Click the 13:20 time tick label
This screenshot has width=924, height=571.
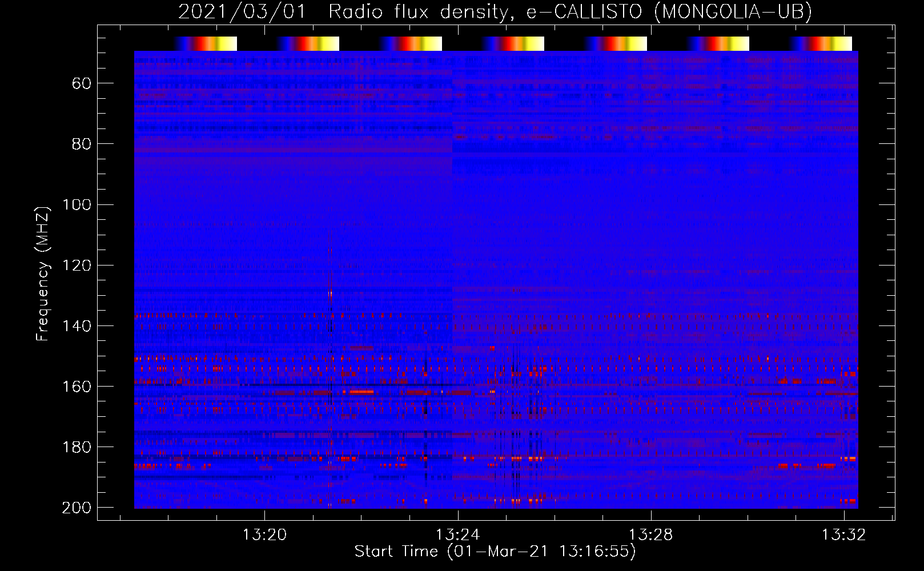coord(264,535)
